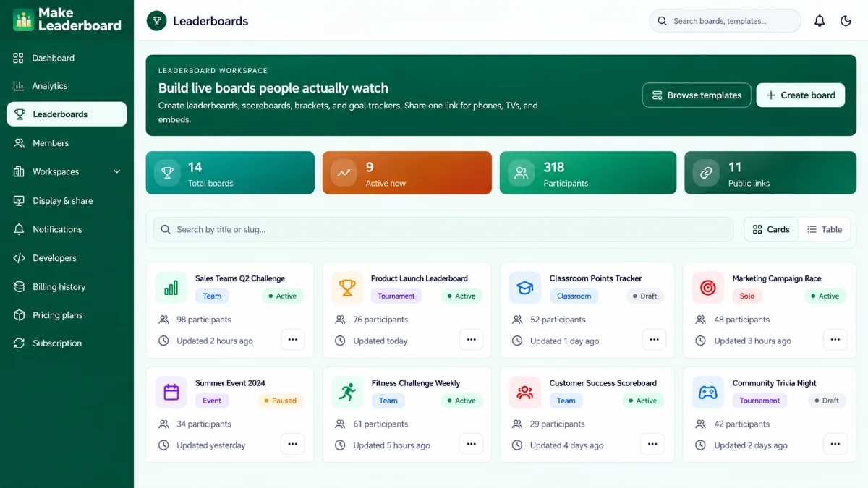Open more options for Sales Teams Q2 Challenge
The image size is (868, 488).
tap(293, 339)
